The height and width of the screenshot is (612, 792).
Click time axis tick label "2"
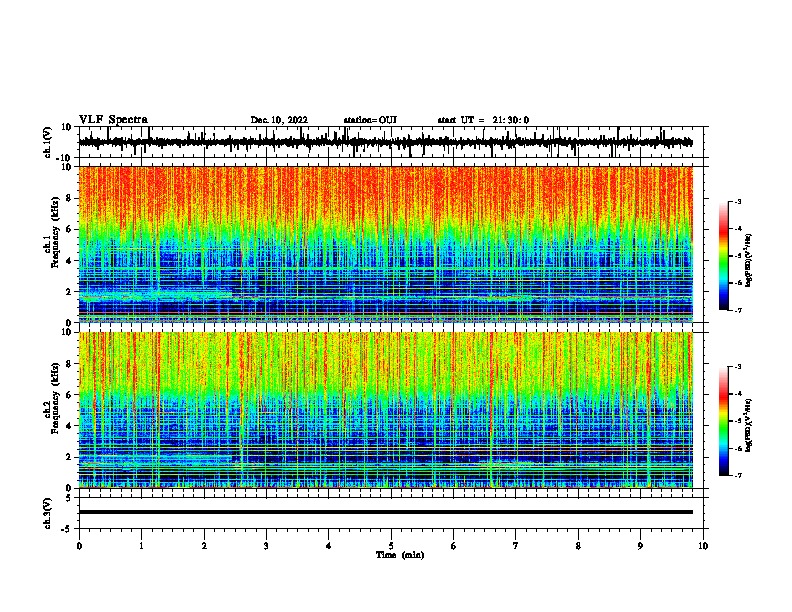(204, 546)
